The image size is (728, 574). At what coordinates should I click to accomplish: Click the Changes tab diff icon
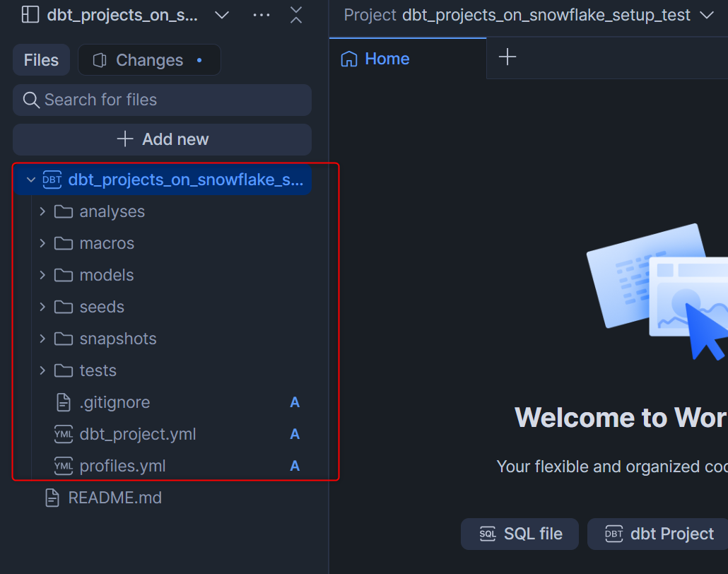(x=100, y=60)
